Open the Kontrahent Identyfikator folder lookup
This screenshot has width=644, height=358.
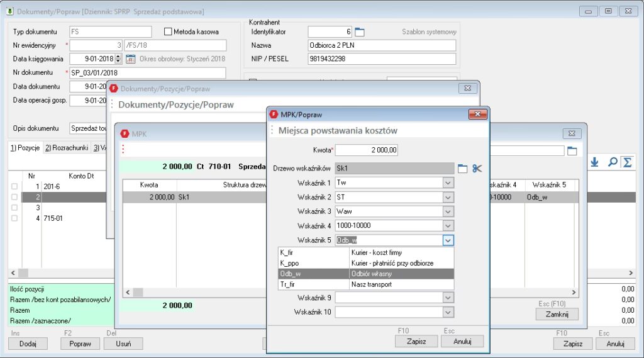360,31
